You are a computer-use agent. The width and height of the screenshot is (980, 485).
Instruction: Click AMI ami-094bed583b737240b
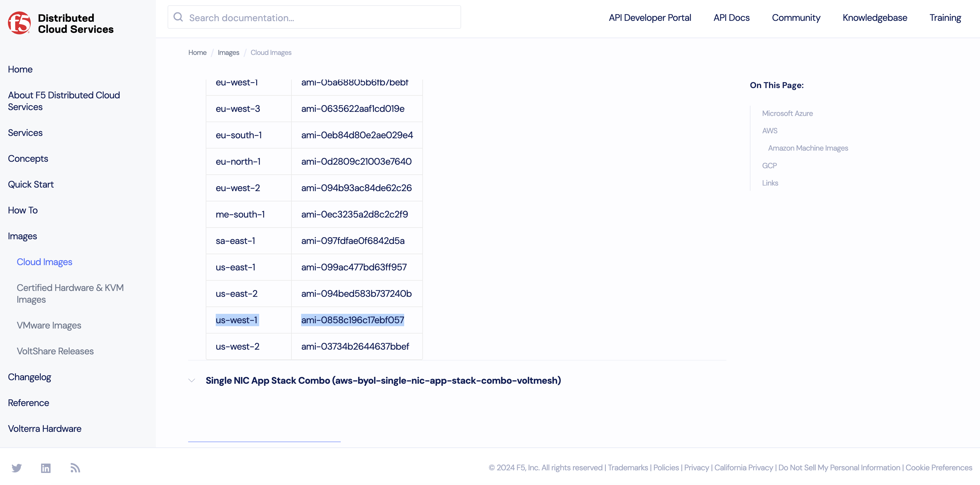[357, 294]
